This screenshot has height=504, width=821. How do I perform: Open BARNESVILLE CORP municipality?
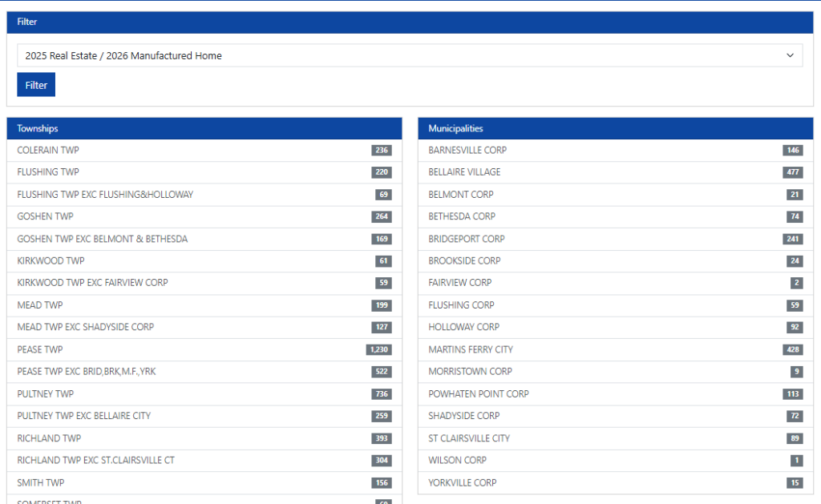[467, 151]
